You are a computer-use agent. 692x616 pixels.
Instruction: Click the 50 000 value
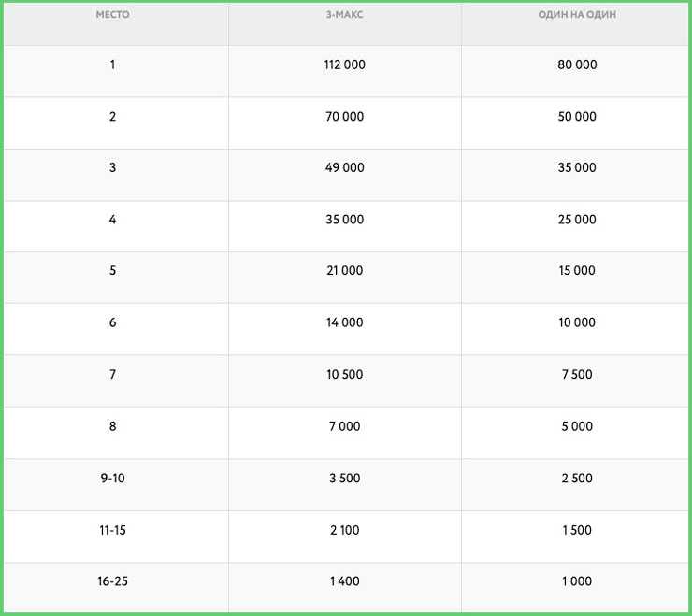point(577,117)
